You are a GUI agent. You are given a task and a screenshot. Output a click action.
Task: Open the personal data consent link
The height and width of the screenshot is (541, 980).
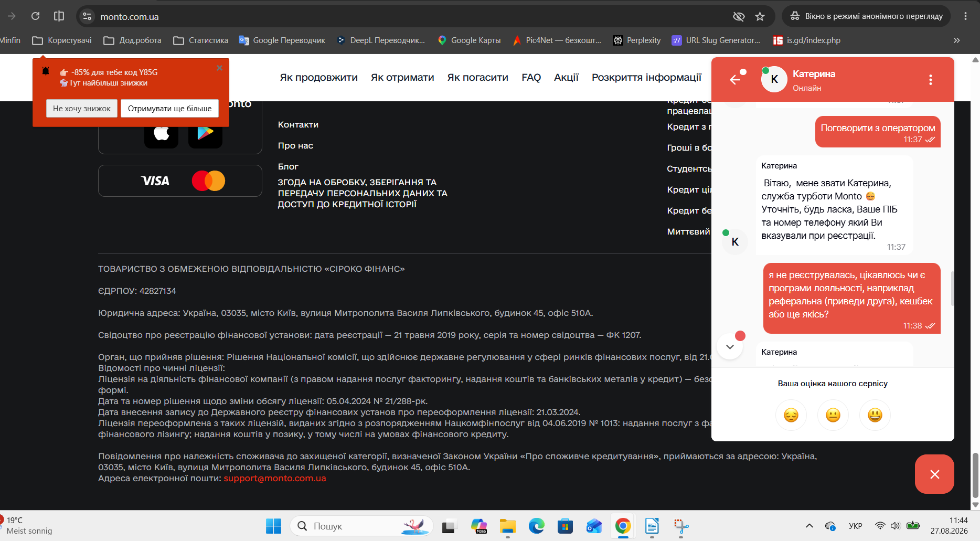pos(363,193)
